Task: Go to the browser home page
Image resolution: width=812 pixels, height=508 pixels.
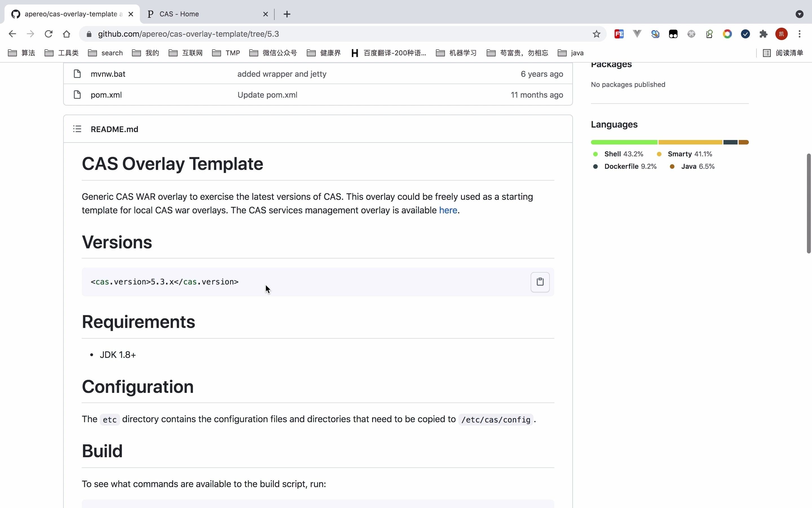Action: pyautogui.click(x=67, y=34)
